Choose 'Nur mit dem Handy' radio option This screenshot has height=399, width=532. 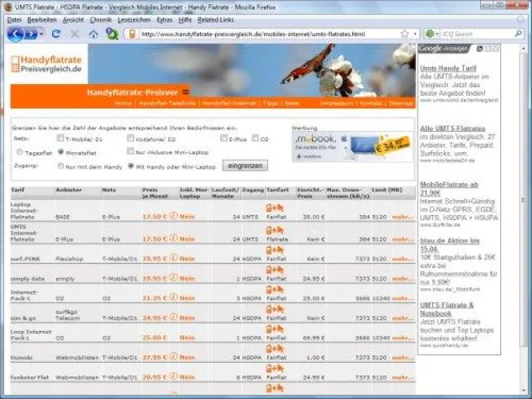pyautogui.click(x=61, y=166)
